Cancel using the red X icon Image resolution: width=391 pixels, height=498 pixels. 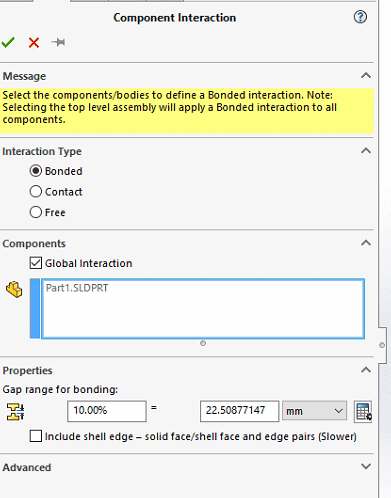pyautogui.click(x=34, y=43)
